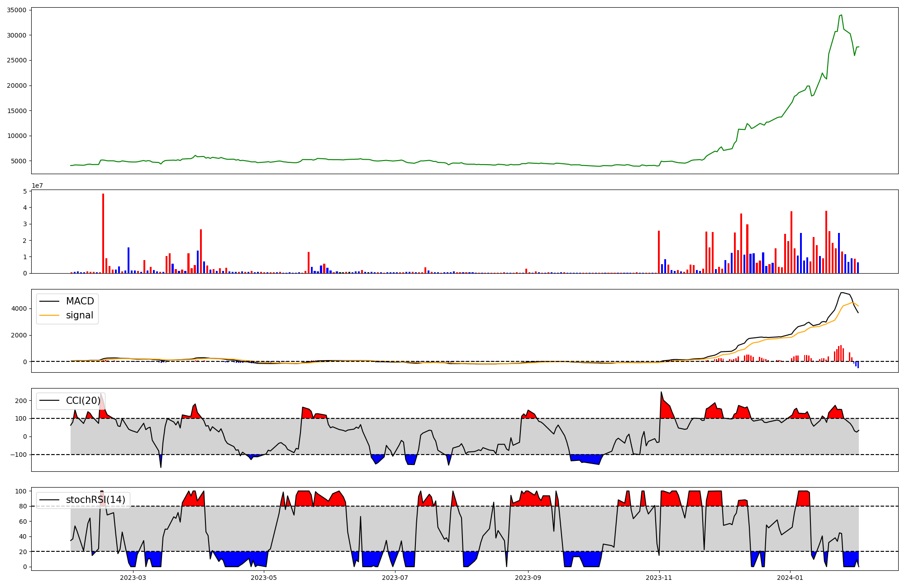Click the 80 tick on stochRSI axis
Image resolution: width=905 pixels, height=588 pixels.
click(x=23, y=506)
